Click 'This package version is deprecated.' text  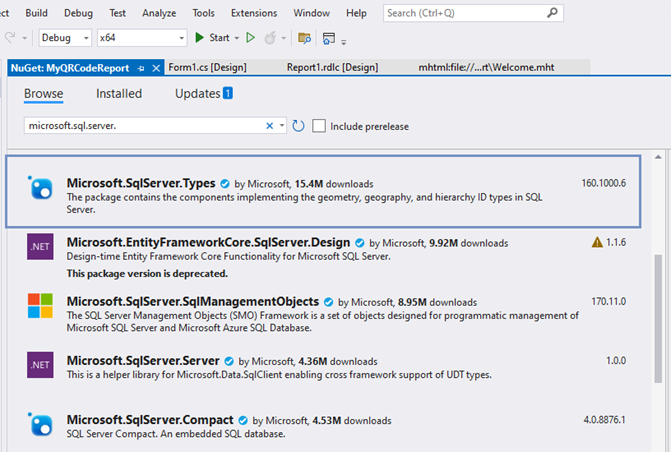[147, 274]
